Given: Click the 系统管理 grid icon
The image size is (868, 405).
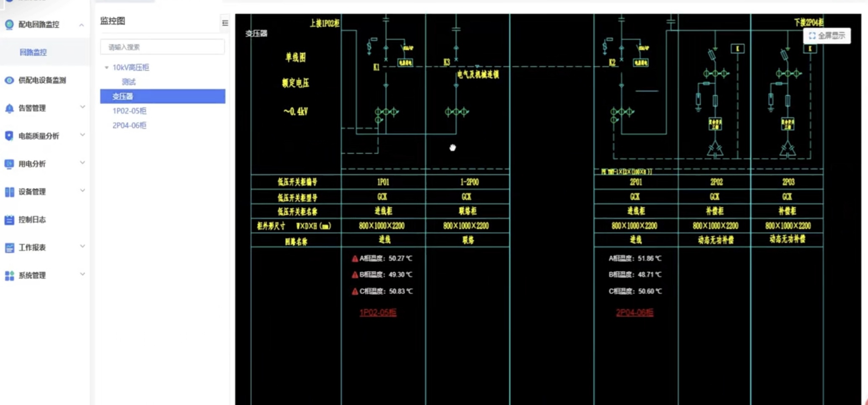Looking at the screenshot, I should coord(9,276).
